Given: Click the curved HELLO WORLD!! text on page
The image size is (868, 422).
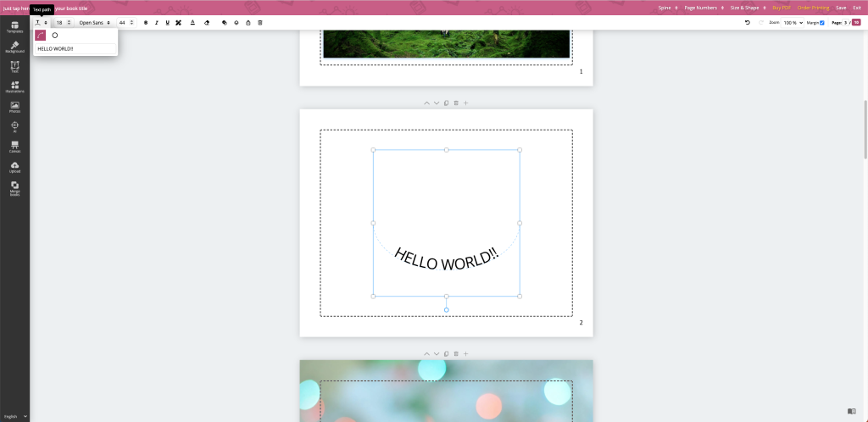Looking at the screenshot, I should pos(446,259).
